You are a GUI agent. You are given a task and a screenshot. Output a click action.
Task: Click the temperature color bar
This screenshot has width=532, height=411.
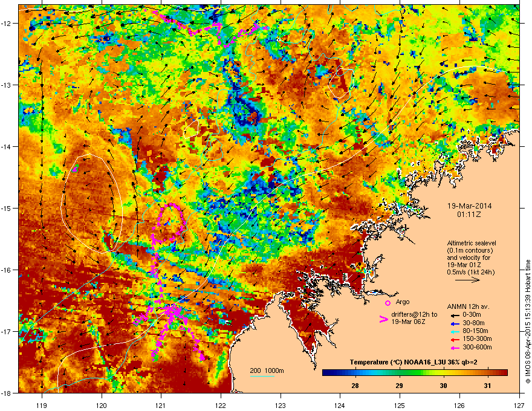[x=415, y=373]
